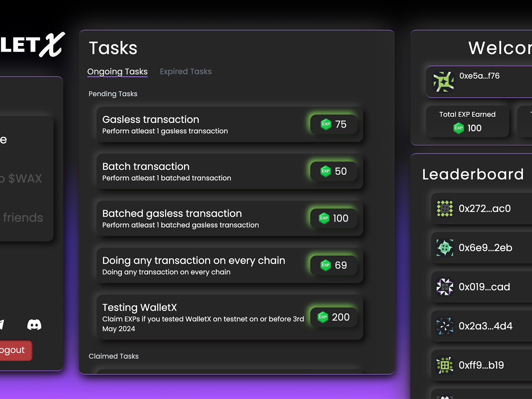Click the Total EXP Earned value 100
The image size is (532, 399).
474,128
